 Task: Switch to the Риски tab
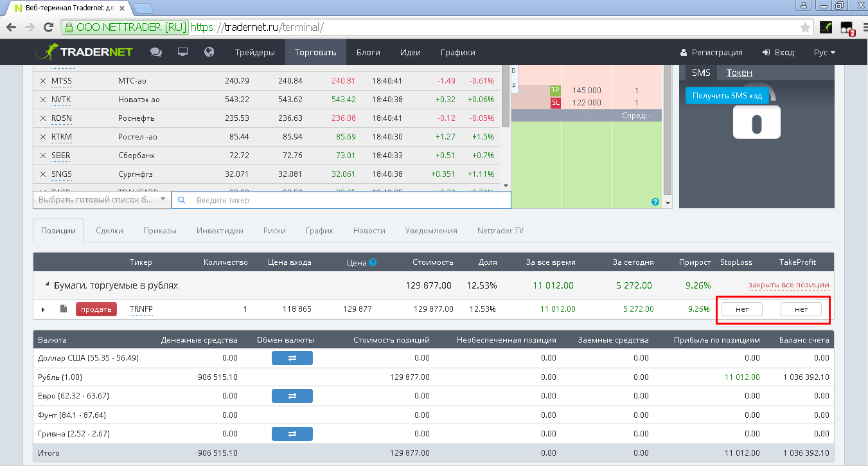coord(274,231)
